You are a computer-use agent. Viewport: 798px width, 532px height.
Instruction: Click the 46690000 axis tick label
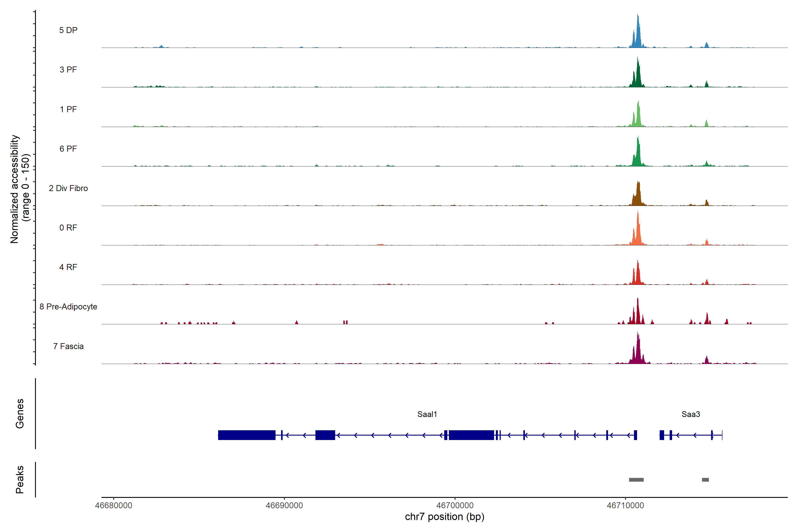click(284, 506)
